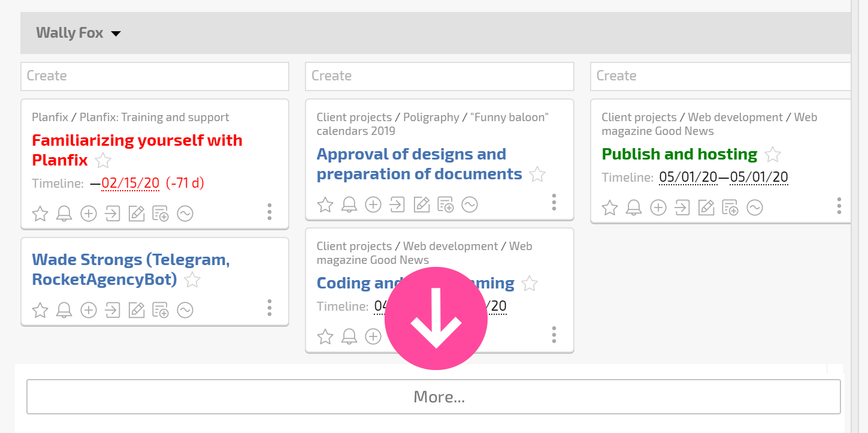Click the arrow-into-box icon on Approval of designs card
868x433 pixels.
pos(397,205)
